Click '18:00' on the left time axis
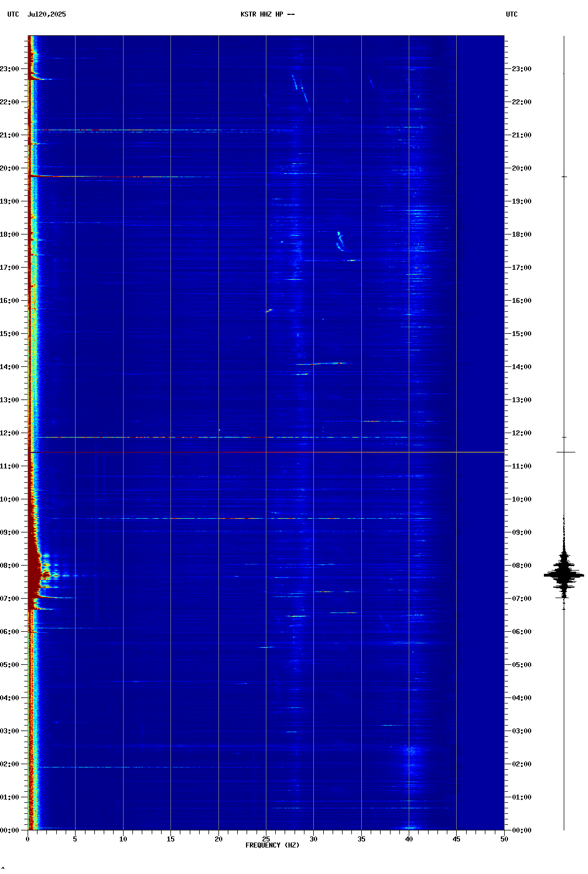 coord(9,235)
